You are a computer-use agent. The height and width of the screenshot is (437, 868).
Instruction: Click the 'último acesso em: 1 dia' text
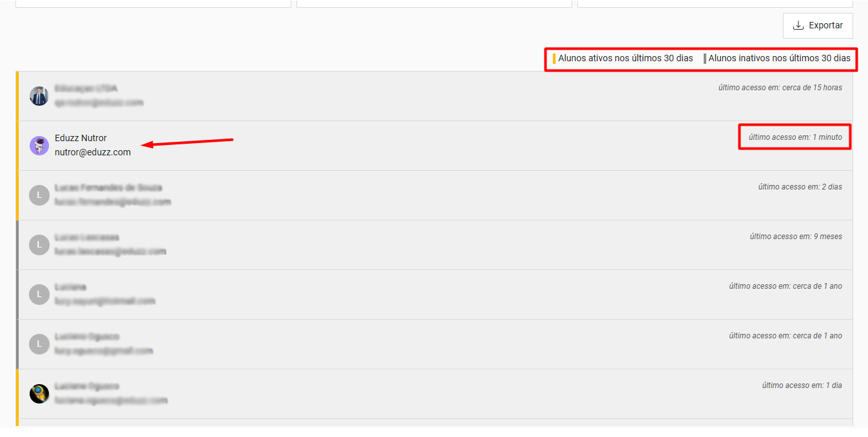(802, 385)
